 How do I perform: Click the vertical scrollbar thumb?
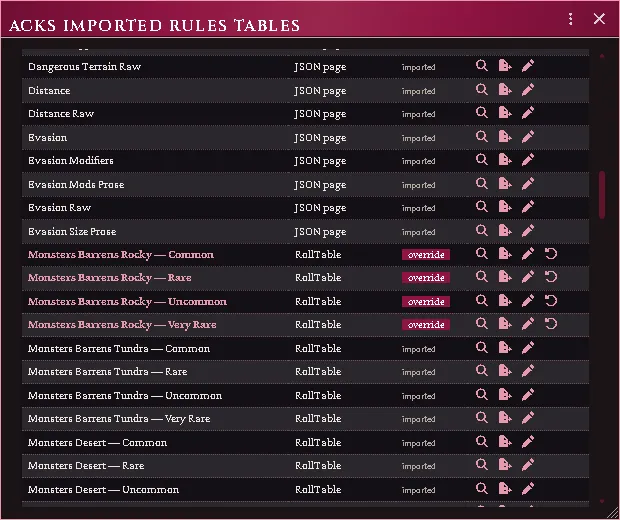pyautogui.click(x=602, y=195)
